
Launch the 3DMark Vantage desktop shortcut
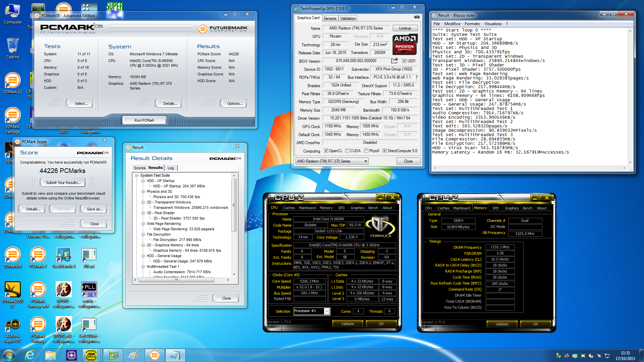12,120
